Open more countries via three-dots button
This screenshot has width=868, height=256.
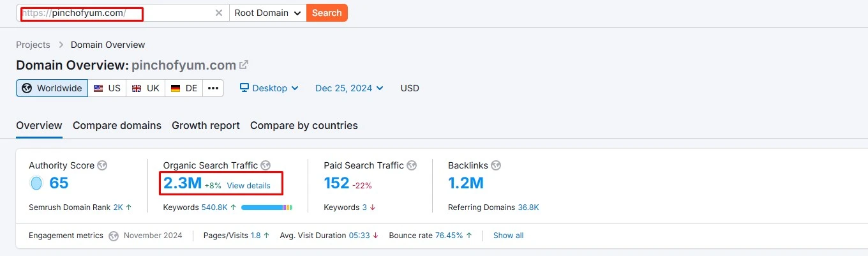[x=213, y=88]
